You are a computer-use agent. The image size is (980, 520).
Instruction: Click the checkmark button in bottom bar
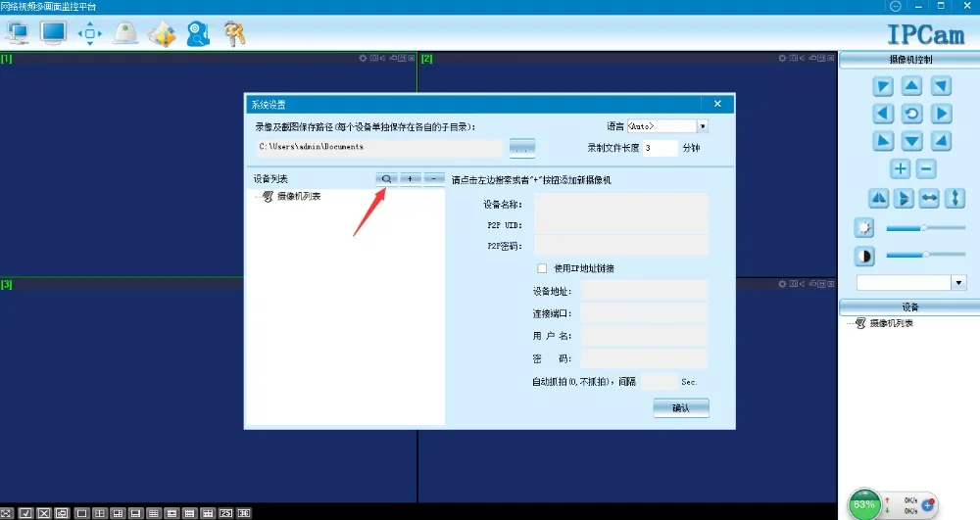25,513
